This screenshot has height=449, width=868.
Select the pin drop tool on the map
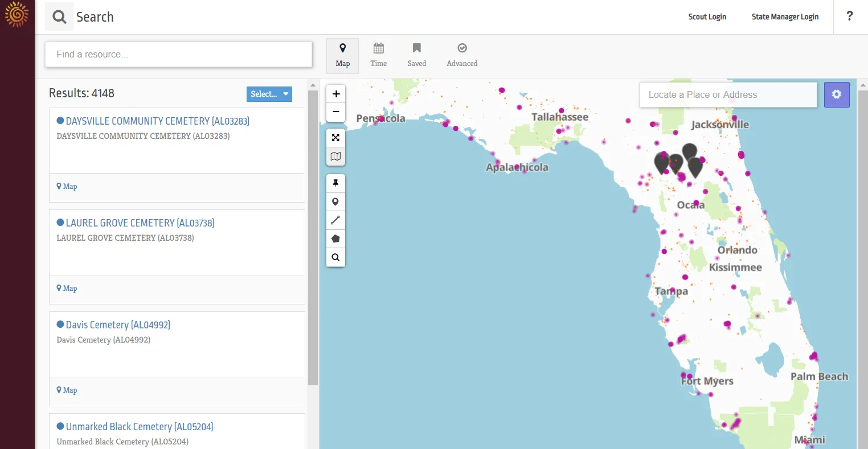pos(335,183)
